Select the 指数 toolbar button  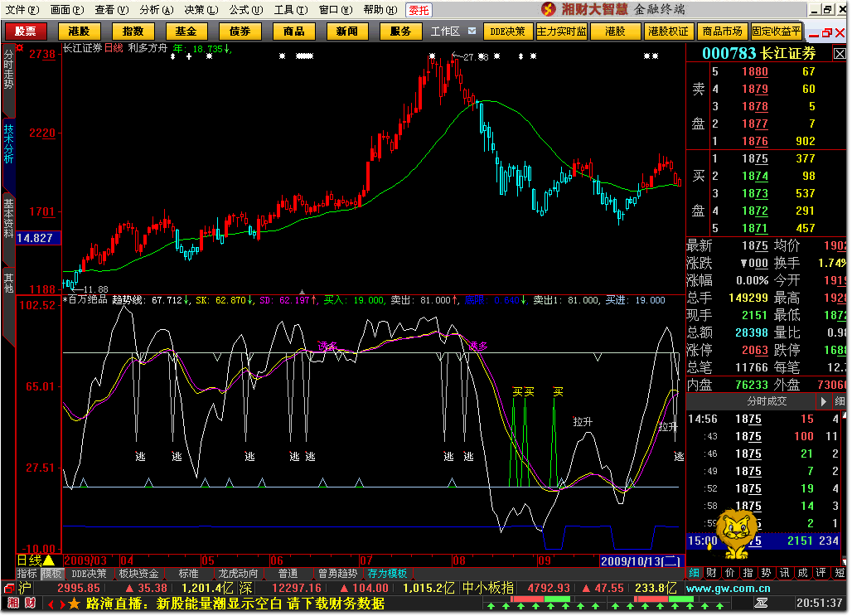pos(133,32)
